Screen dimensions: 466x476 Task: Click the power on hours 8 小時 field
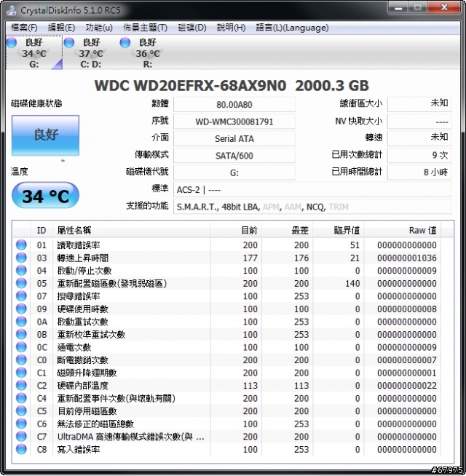pos(419,172)
